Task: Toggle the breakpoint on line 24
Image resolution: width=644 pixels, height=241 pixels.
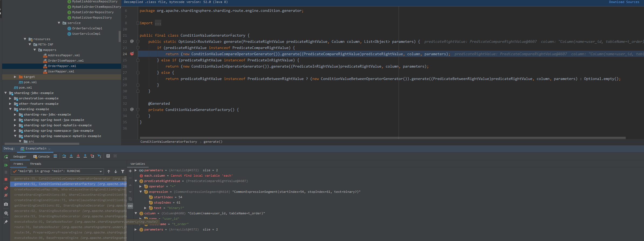Action: (x=132, y=54)
